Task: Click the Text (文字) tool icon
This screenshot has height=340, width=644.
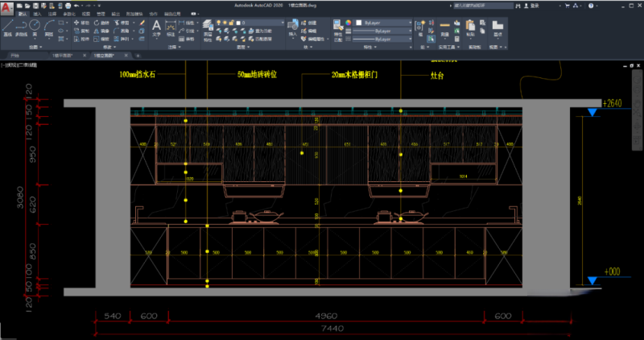Action: point(157,27)
